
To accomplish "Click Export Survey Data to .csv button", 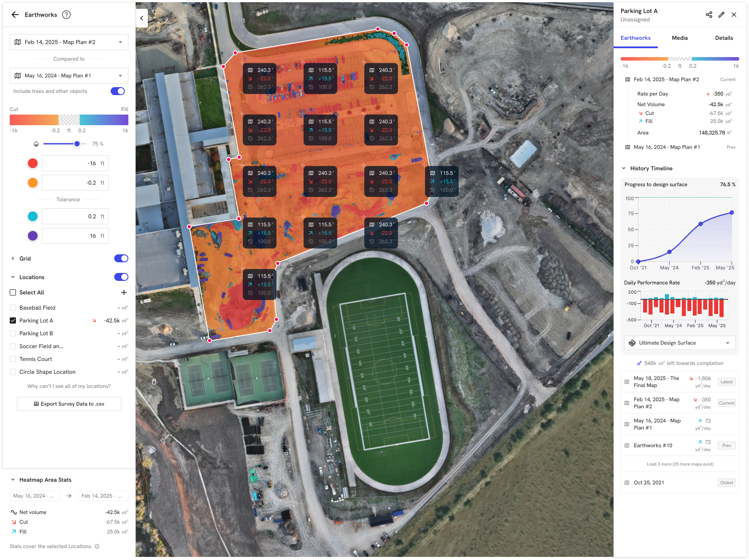I will (x=69, y=404).
